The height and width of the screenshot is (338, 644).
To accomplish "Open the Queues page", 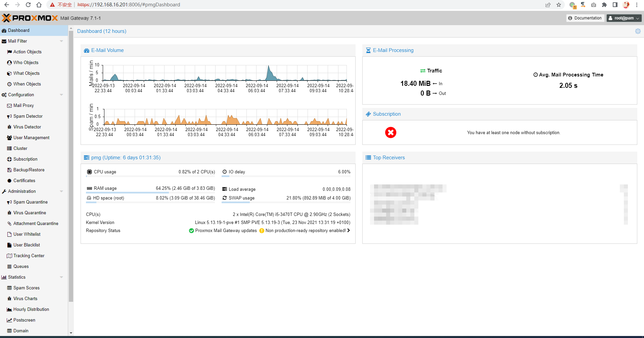I will coord(21,266).
